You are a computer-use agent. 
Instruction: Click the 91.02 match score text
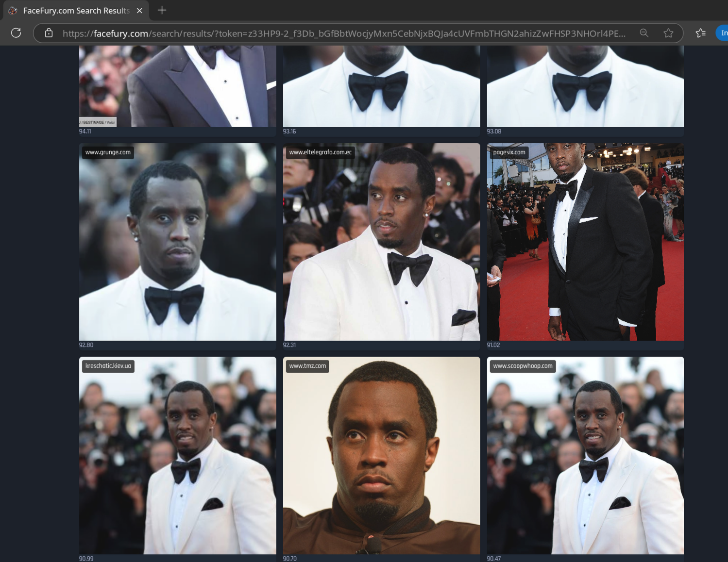point(493,345)
